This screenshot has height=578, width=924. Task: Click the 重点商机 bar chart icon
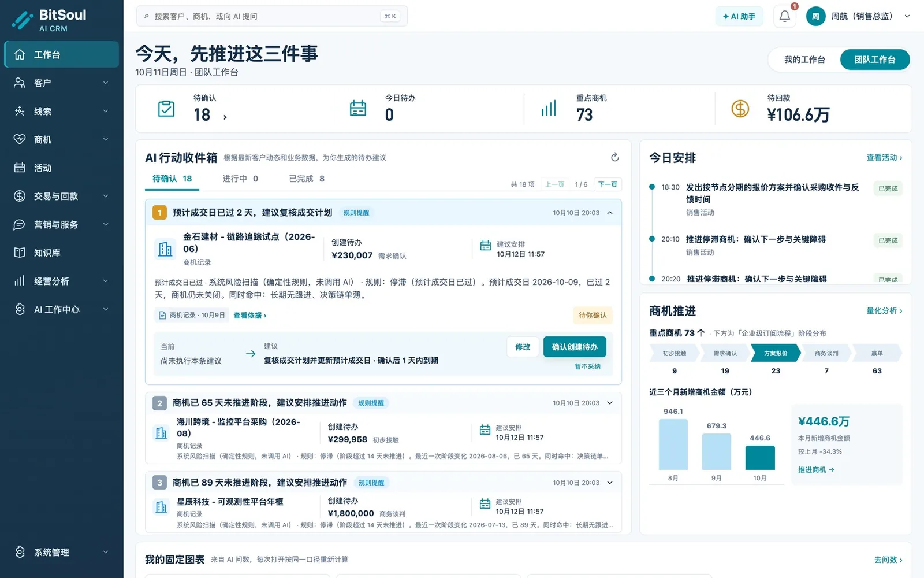coord(549,108)
